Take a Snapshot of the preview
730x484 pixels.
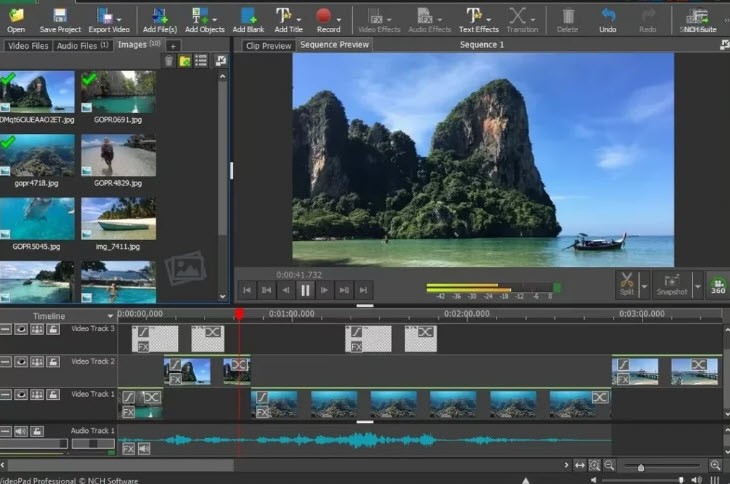[x=671, y=284]
